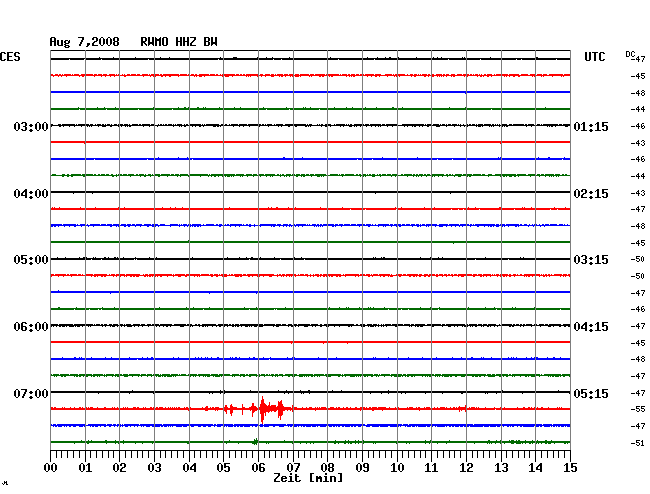Click the local time label "04:00"

point(31,194)
